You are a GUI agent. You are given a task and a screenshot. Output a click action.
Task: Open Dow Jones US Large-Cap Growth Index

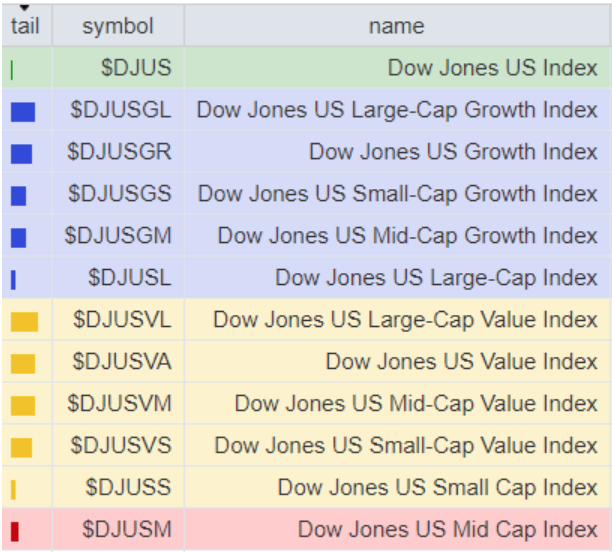click(x=397, y=110)
